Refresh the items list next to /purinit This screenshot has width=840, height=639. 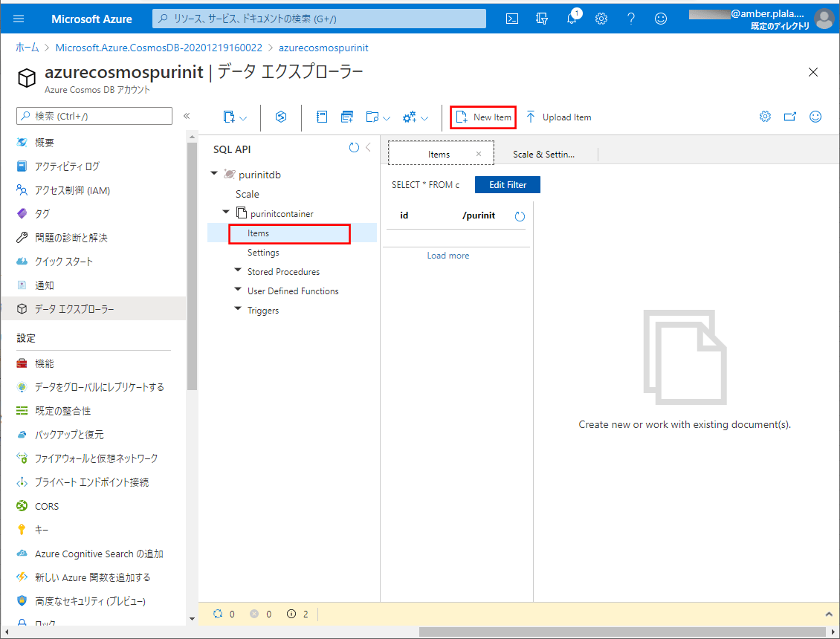(x=520, y=216)
